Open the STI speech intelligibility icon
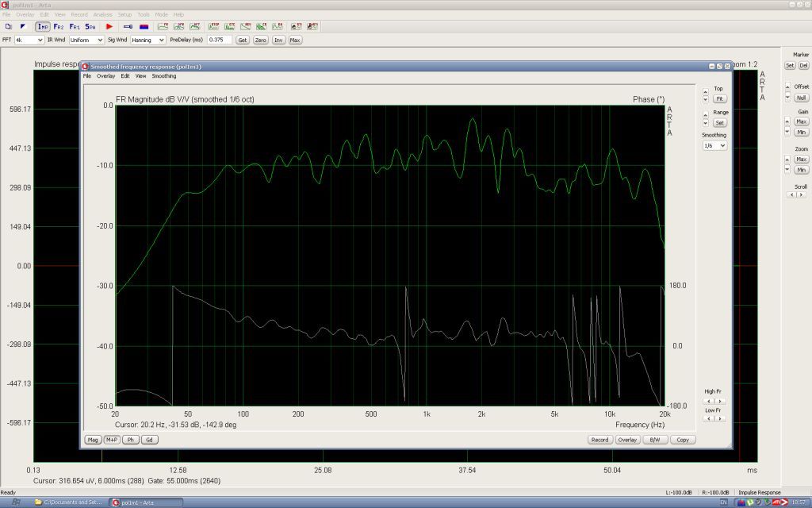 pos(297,26)
